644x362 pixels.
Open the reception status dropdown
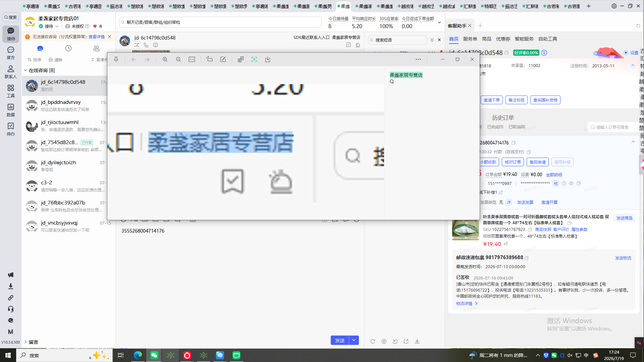pyautogui.click(x=57, y=26)
